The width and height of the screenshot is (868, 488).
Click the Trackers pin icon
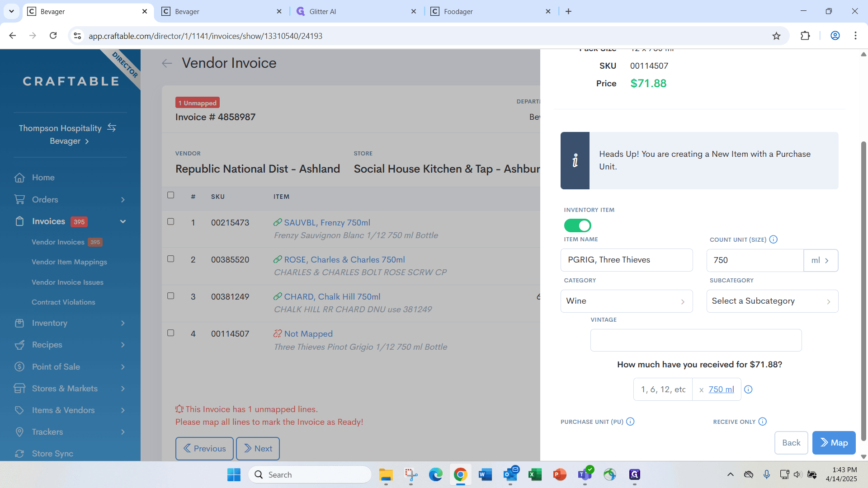(x=19, y=432)
